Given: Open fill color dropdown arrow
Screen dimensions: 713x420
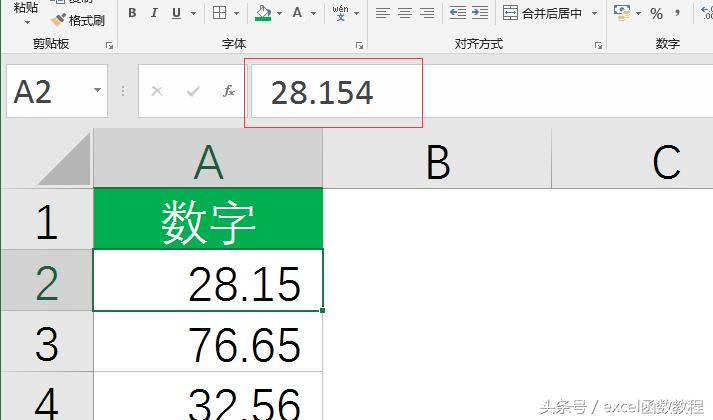Looking at the screenshot, I should click(279, 13).
